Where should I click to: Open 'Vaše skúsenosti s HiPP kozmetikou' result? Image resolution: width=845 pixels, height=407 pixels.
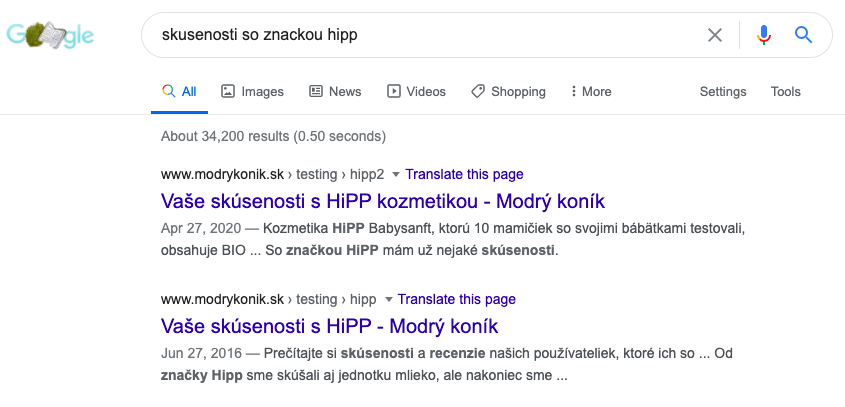click(383, 201)
